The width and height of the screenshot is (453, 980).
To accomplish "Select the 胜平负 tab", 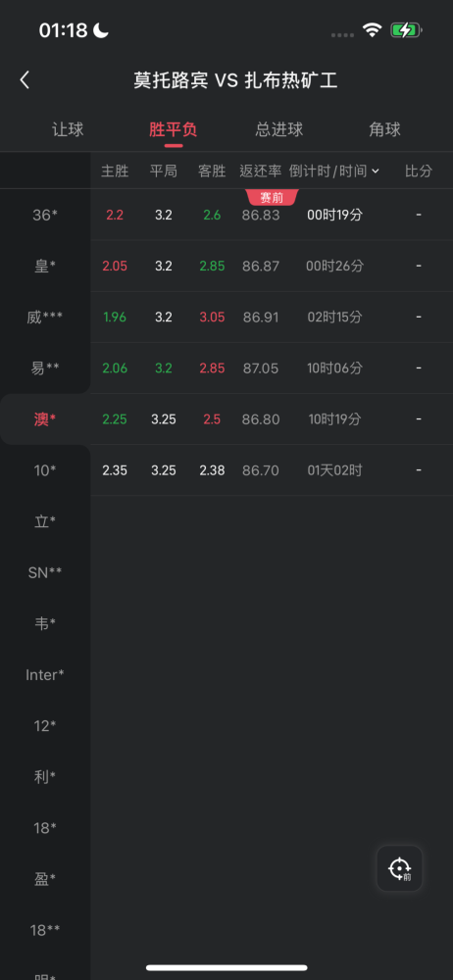I will coord(174,129).
